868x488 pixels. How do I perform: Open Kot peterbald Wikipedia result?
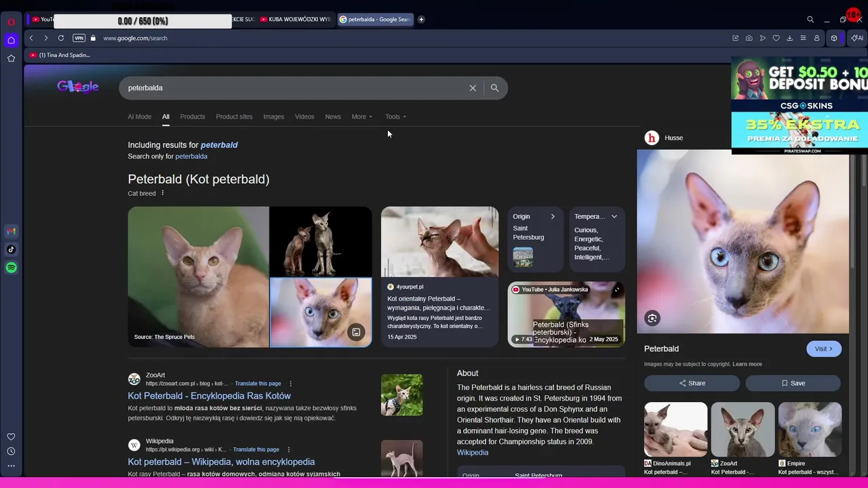[x=221, y=462]
